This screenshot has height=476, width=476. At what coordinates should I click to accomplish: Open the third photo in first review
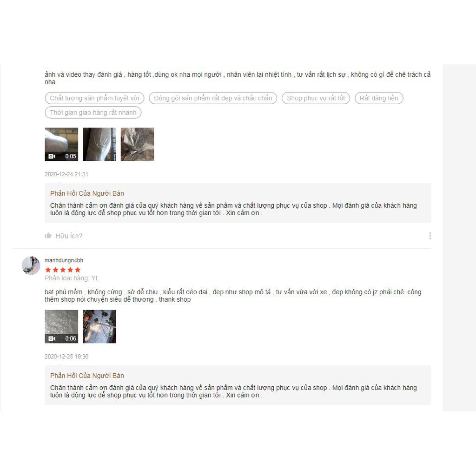click(x=137, y=144)
